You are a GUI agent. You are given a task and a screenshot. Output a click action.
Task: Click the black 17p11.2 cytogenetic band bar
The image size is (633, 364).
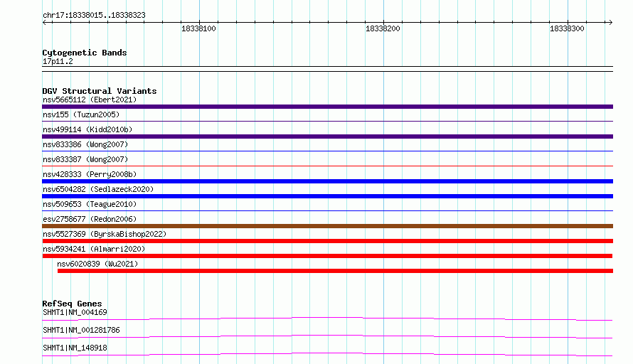[x=327, y=69]
